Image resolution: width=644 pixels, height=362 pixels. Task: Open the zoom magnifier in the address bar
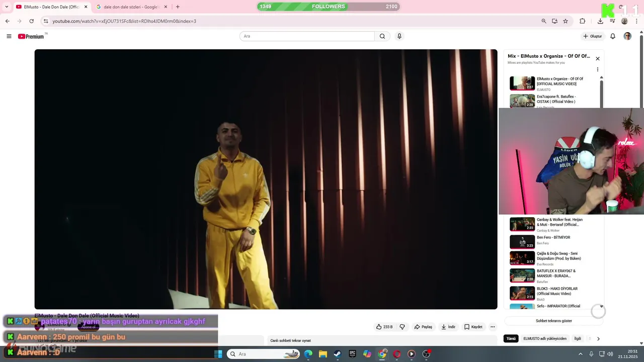(544, 21)
